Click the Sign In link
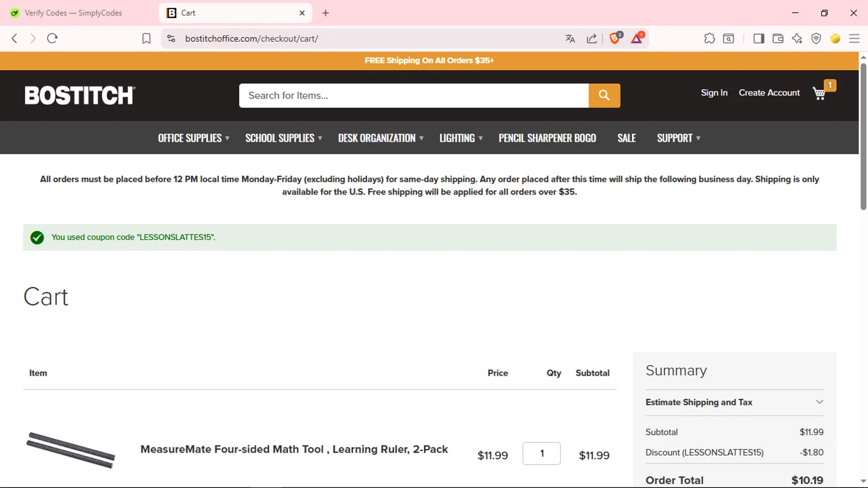This screenshot has height=488, width=868. 714,93
